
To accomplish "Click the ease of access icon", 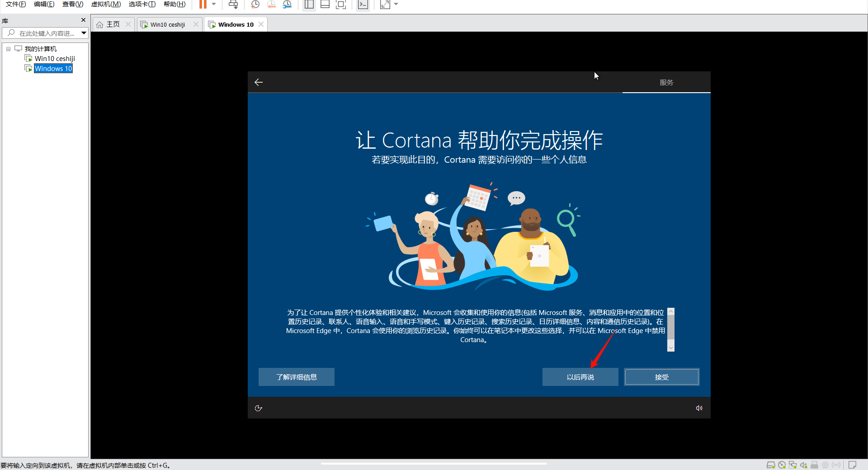I will pos(259,408).
